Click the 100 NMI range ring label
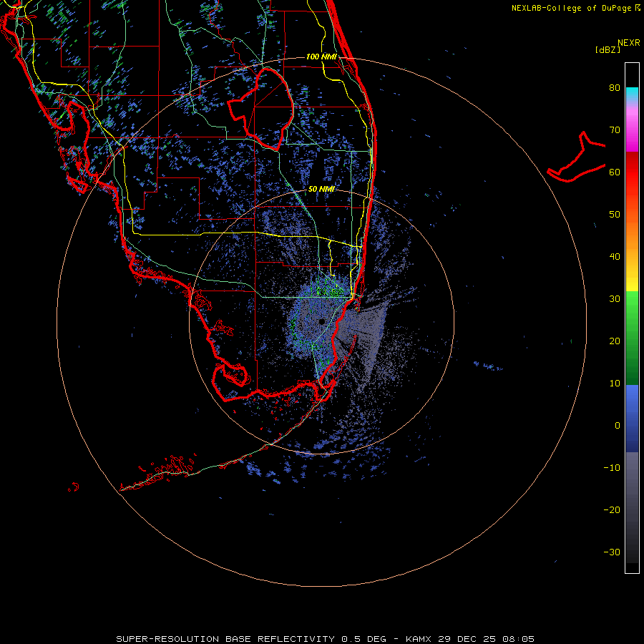 (x=321, y=57)
